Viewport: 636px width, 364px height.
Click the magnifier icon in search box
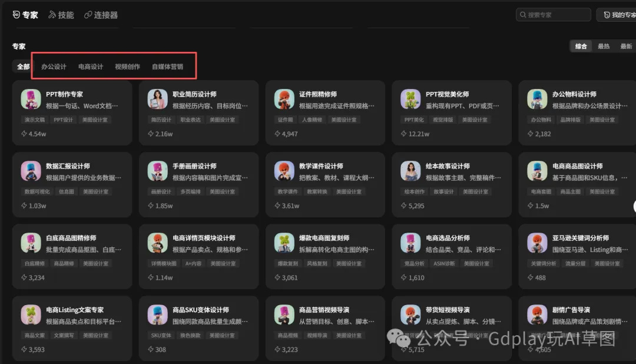(524, 15)
